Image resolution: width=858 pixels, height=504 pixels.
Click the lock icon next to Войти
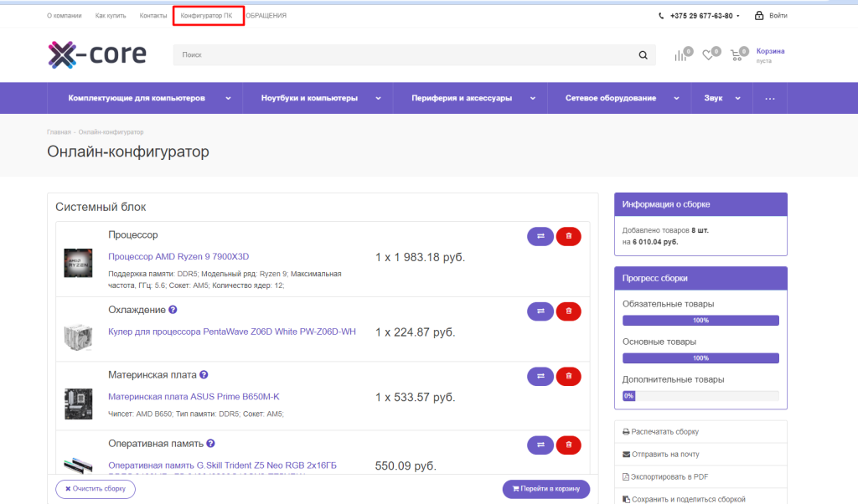[x=759, y=15]
